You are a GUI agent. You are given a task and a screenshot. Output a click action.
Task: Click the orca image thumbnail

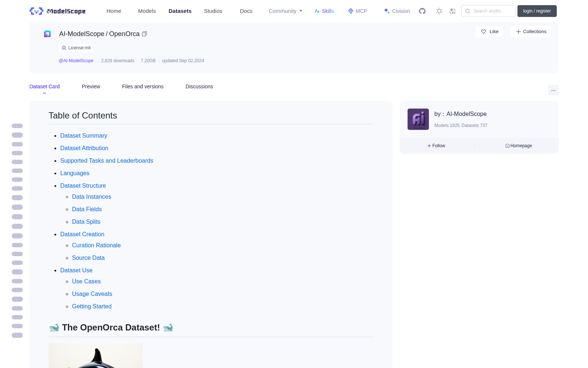(96, 355)
